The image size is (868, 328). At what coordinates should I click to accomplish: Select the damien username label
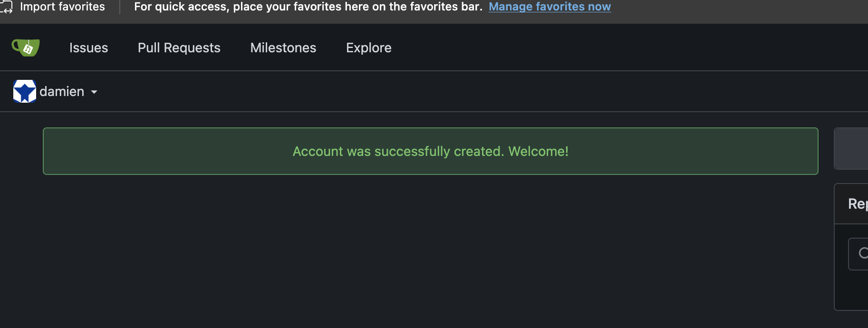[x=62, y=91]
